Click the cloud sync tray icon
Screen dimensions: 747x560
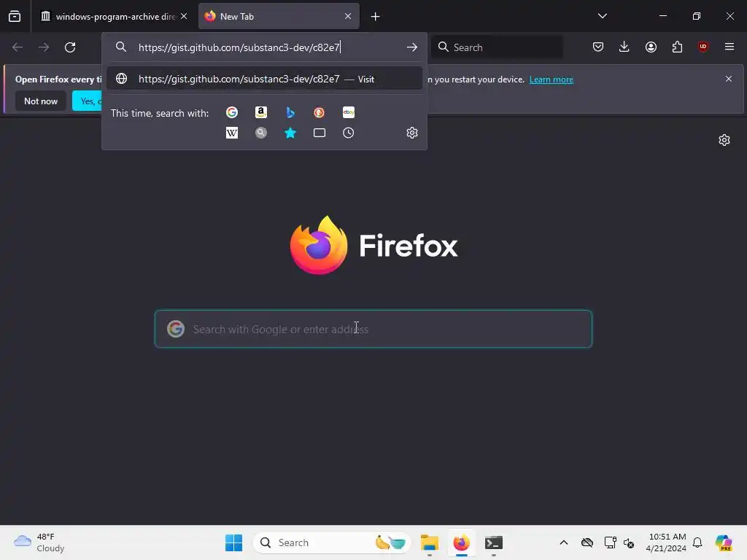[587, 542]
